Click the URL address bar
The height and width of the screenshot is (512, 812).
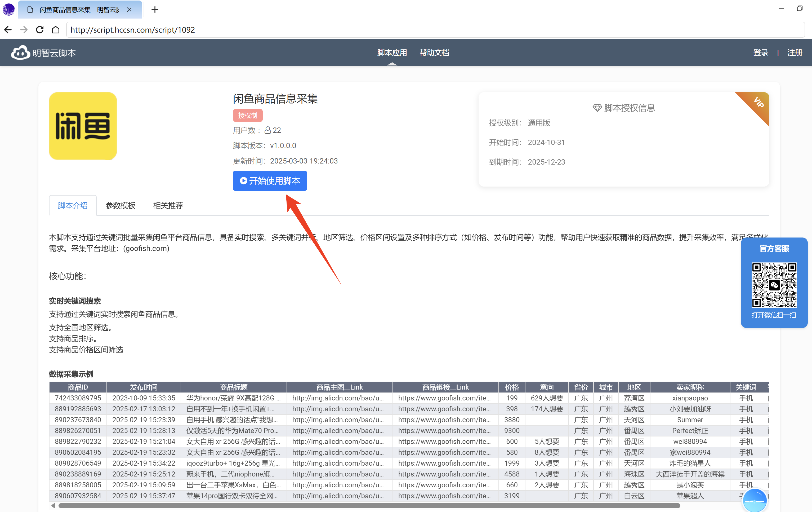coord(435,30)
